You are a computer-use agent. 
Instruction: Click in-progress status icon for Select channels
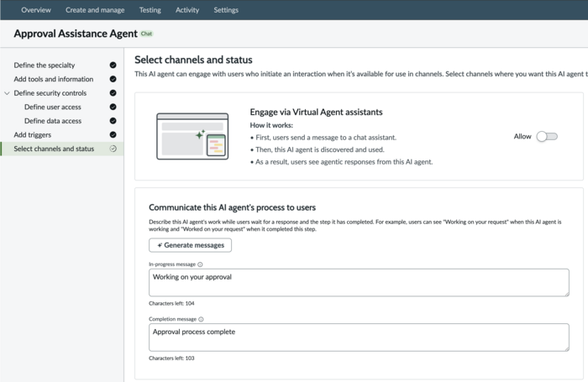tap(113, 149)
